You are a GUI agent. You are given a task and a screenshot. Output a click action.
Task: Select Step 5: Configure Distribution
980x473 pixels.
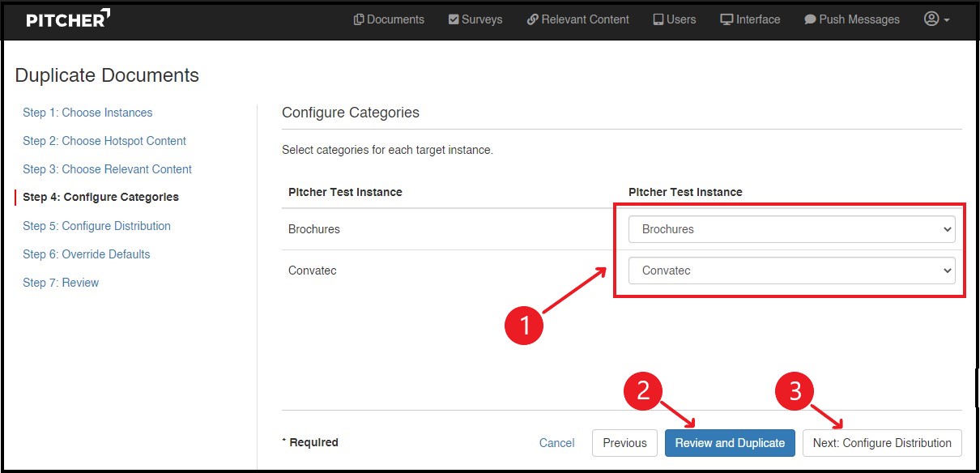(96, 226)
